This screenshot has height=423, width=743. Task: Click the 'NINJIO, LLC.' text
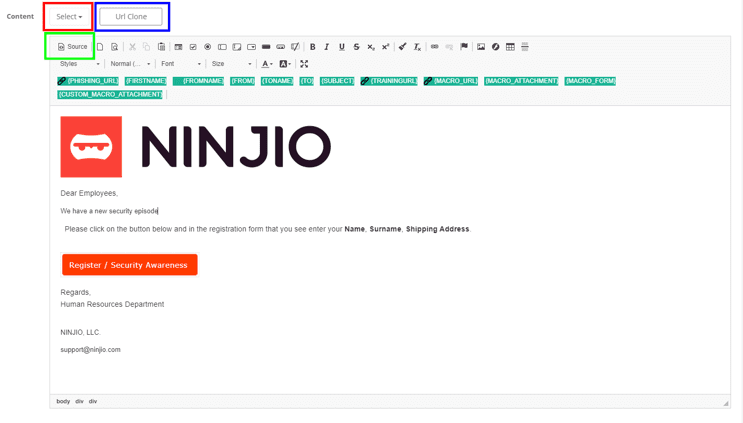pyautogui.click(x=81, y=333)
